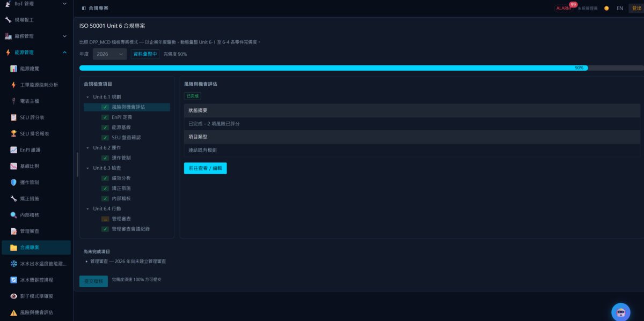Open 風險與機會評估 warning triangle icon in sidebar
This screenshot has width=644, height=321.
click(13, 312)
